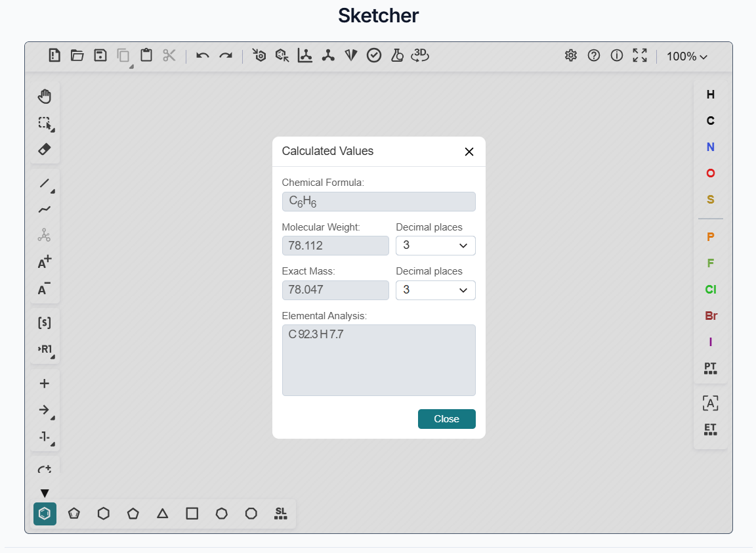Viewport: 756px width, 553px height.
Task: Open the Exact Mass decimal places dropdown
Action: coord(435,290)
